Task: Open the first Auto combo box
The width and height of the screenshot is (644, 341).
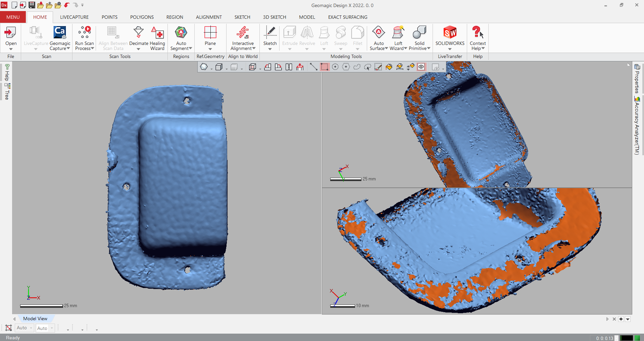Action: coord(24,328)
